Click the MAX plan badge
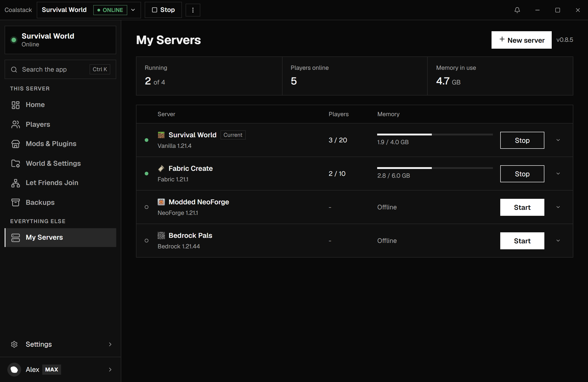Screen dimensions: 588x382 click(x=52, y=370)
